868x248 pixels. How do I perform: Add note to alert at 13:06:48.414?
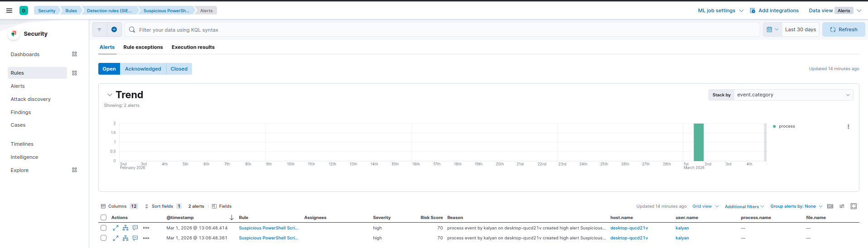135,228
